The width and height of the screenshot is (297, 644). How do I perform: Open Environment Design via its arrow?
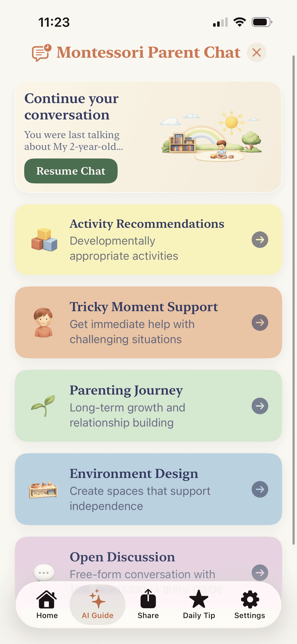click(x=259, y=489)
